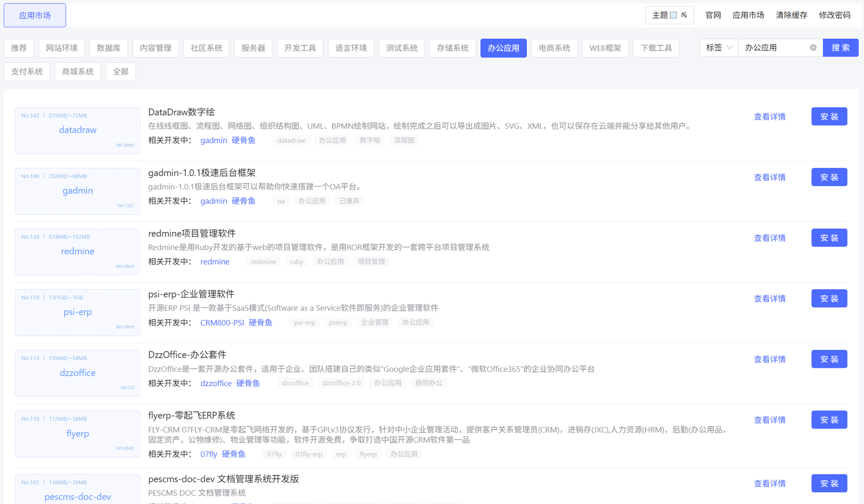Click the dzzoffice developer link
The image size is (864, 504).
216,383
